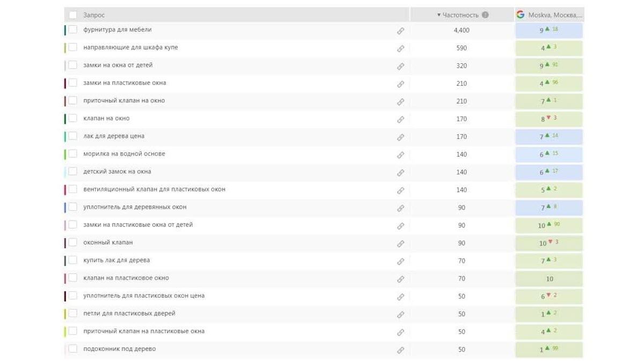This screenshot has height=362, width=644.
Task: Click frequency value 4,400 cell
Action: 462,31
